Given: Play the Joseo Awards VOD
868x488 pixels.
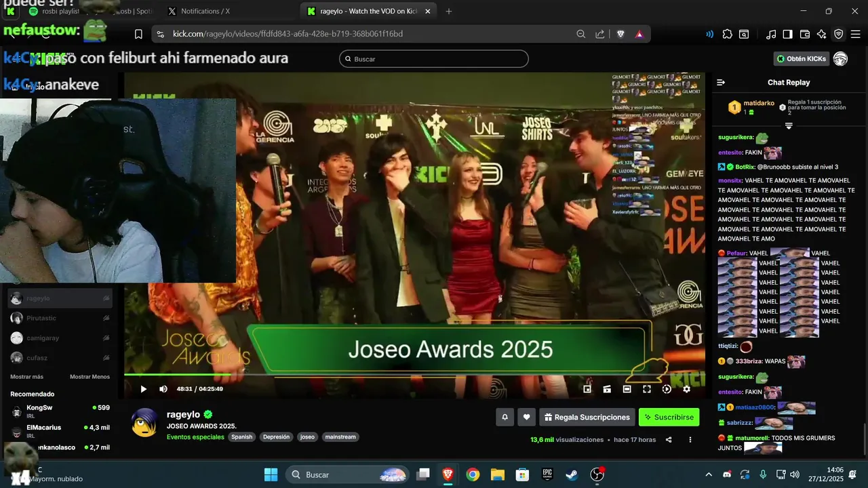Looking at the screenshot, I should (x=143, y=389).
